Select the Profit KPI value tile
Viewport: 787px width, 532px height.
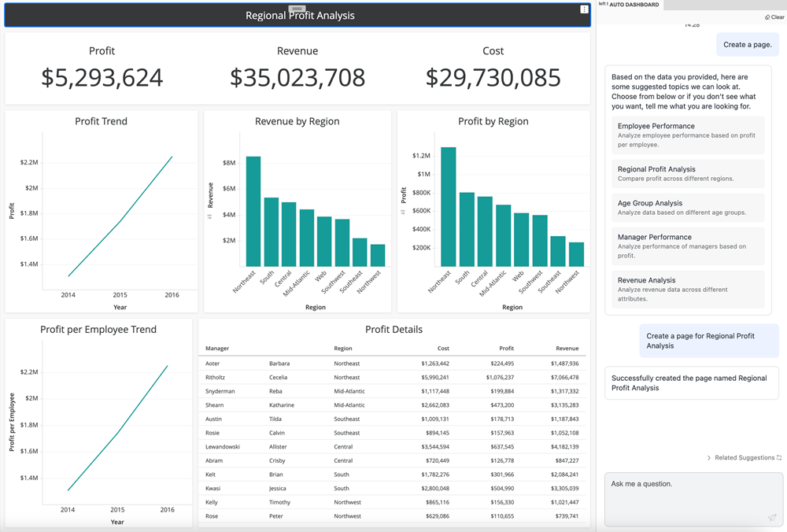click(x=102, y=77)
